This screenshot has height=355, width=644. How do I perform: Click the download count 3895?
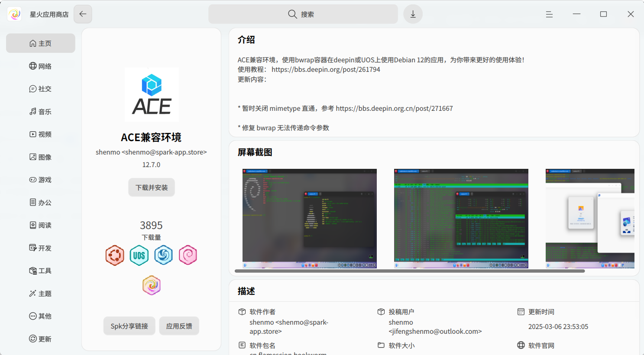[x=151, y=225]
